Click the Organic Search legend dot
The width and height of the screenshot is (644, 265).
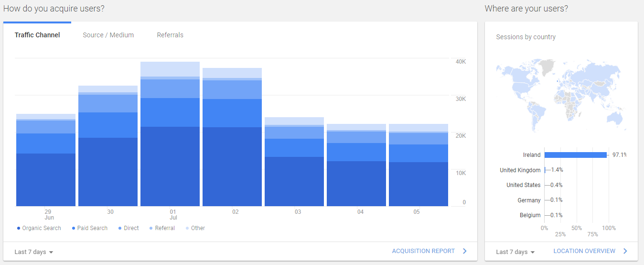pyautogui.click(x=18, y=229)
